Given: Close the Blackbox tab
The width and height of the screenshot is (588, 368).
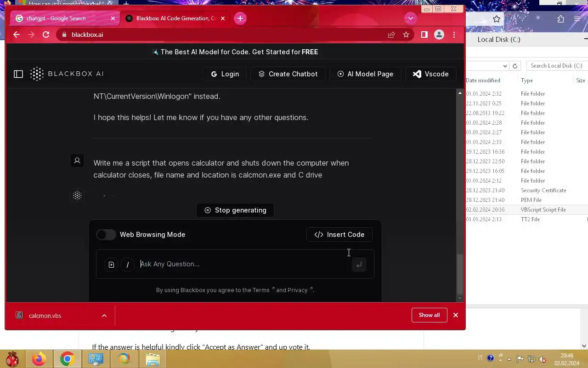Looking at the screenshot, I should coord(223,18).
